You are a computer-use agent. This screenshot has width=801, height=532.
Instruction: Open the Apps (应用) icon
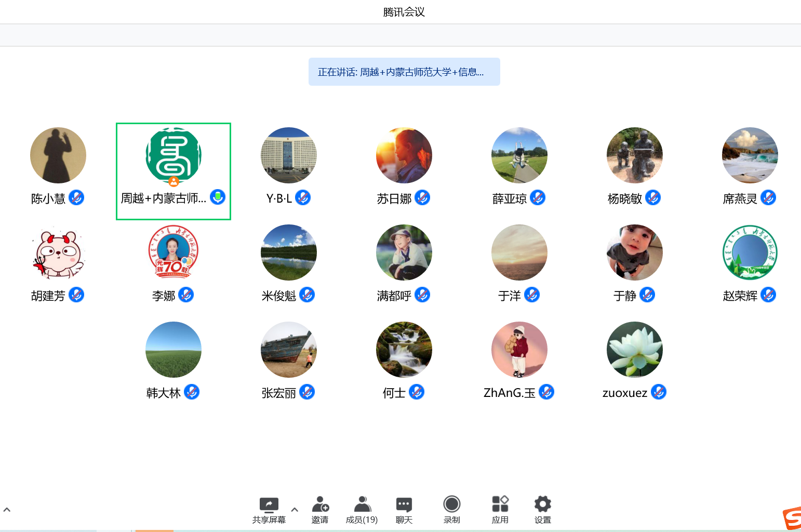pyautogui.click(x=500, y=504)
